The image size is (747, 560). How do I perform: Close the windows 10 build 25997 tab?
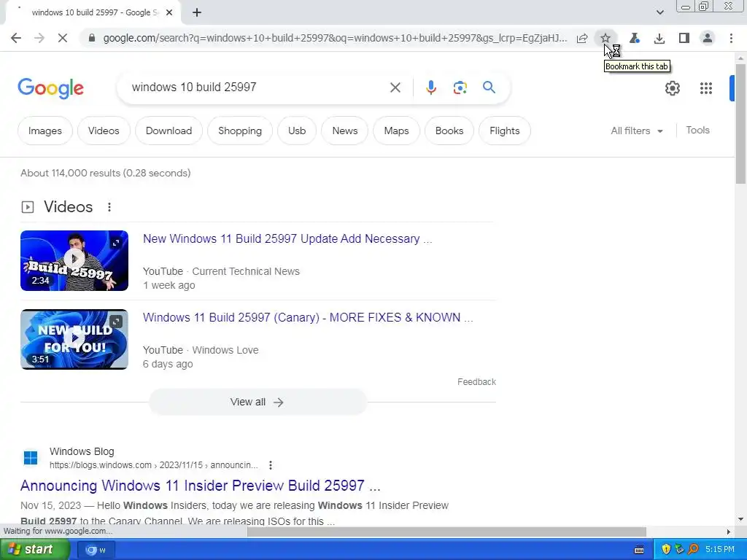(x=169, y=13)
